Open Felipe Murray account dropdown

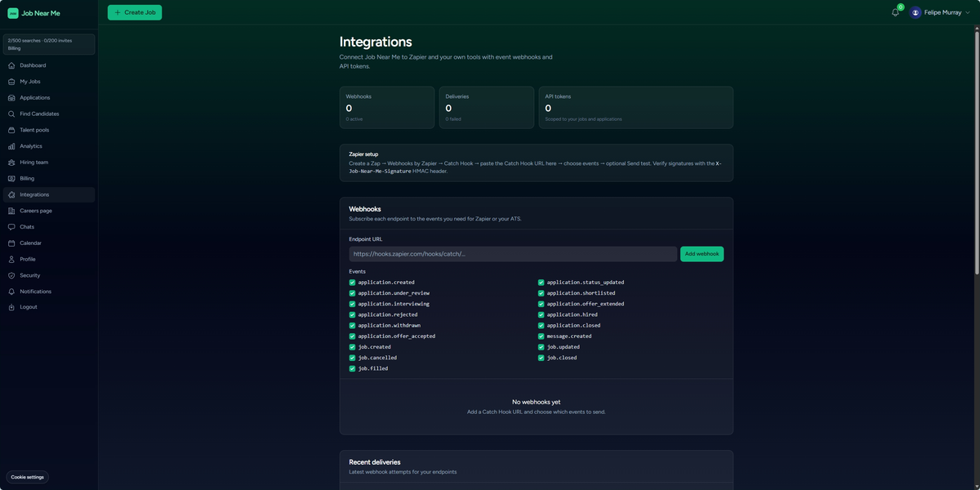point(941,12)
